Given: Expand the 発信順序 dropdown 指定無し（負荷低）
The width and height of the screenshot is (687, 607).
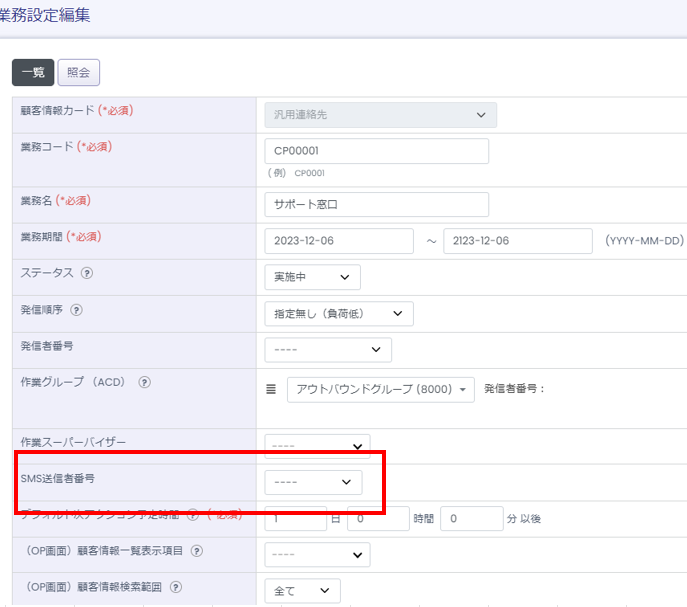Looking at the screenshot, I should tap(338, 314).
